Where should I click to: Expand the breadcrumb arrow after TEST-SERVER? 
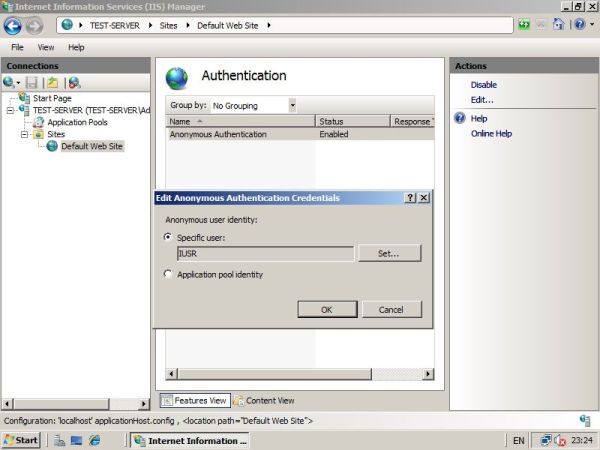150,25
